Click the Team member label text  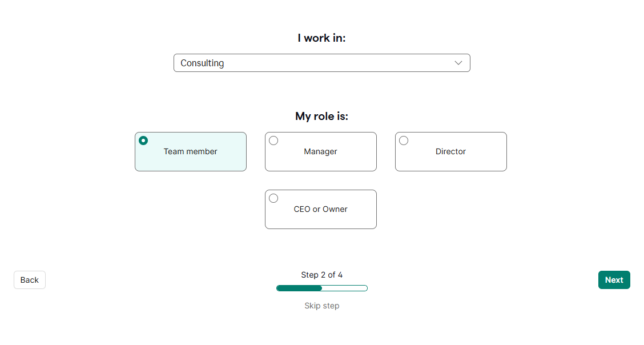pos(190,151)
